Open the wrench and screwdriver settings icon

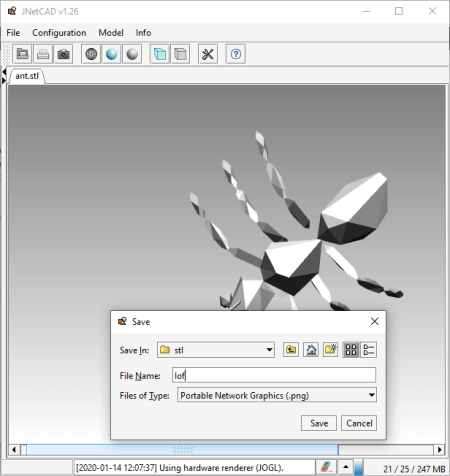208,54
